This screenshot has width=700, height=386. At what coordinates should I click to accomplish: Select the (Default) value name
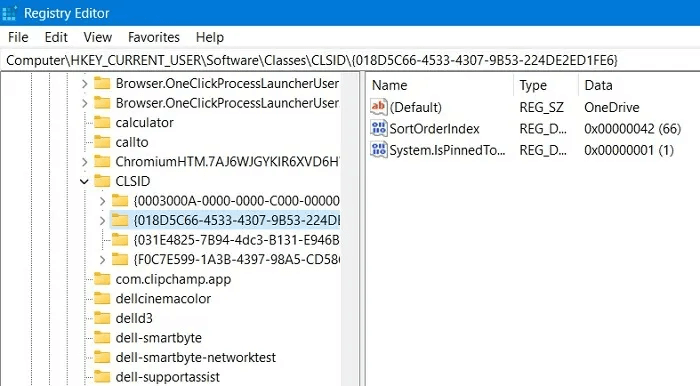click(x=415, y=108)
